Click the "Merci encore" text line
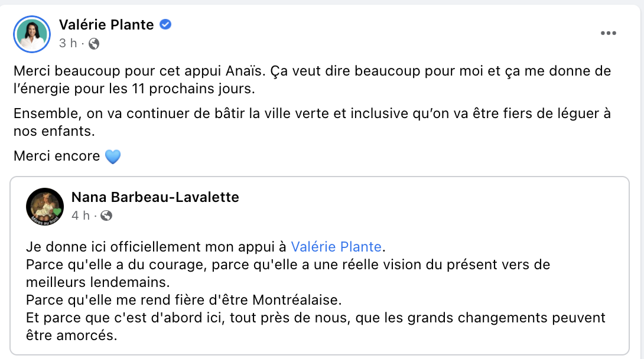Viewport: 644px width, 359px height. click(x=57, y=156)
